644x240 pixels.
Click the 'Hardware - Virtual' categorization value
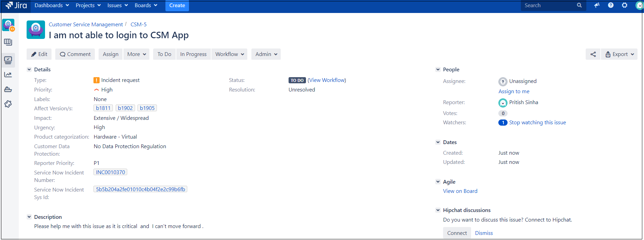pyautogui.click(x=115, y=137)
